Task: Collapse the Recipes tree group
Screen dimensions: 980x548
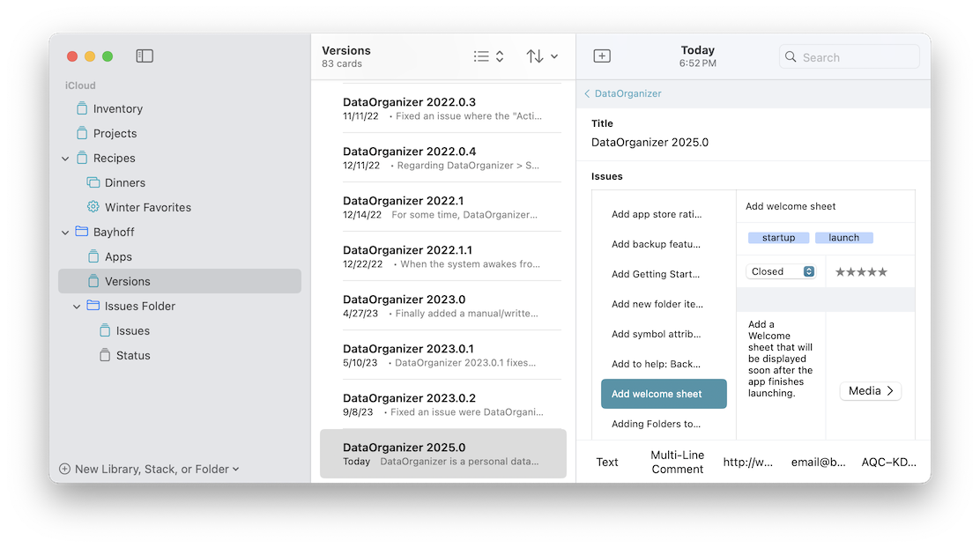Action: point(65,159)
